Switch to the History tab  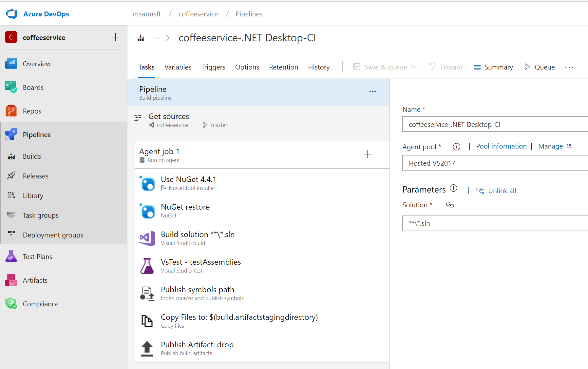click(319, 67)
